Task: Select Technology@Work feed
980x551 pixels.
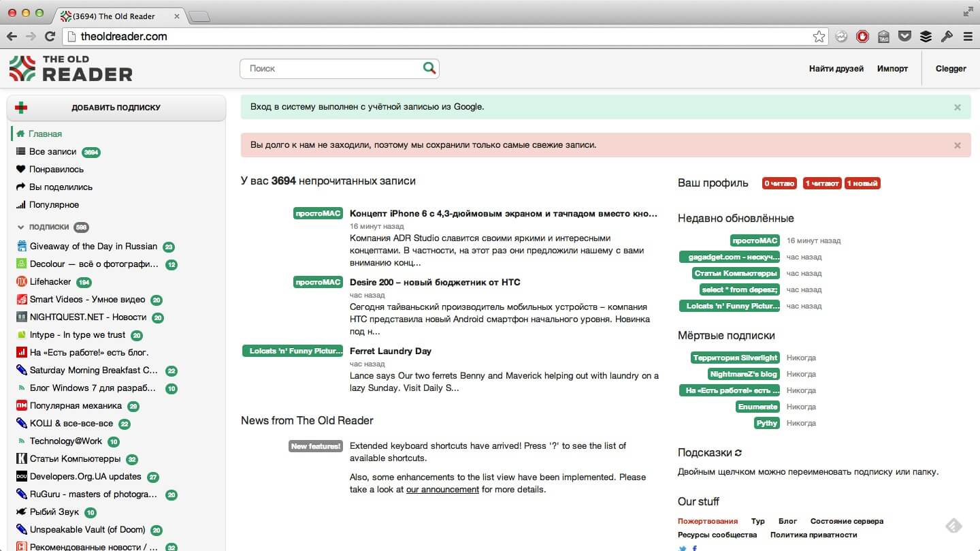Action: [x=67, y=441]
